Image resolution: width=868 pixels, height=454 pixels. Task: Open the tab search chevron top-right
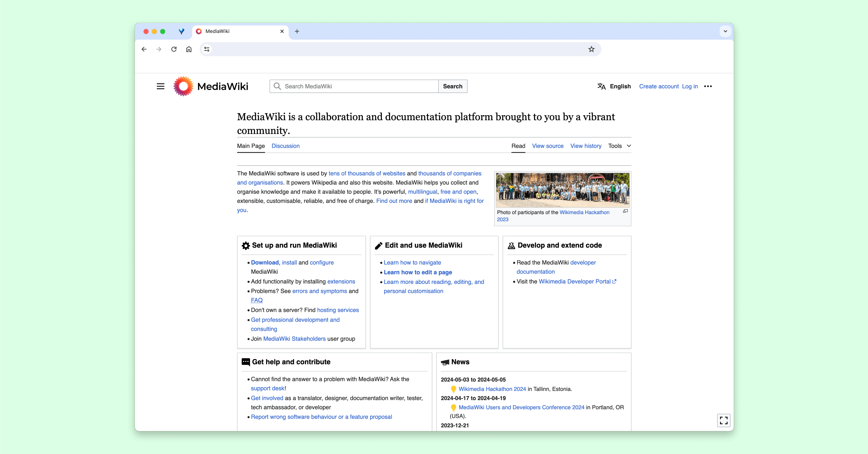726,31
